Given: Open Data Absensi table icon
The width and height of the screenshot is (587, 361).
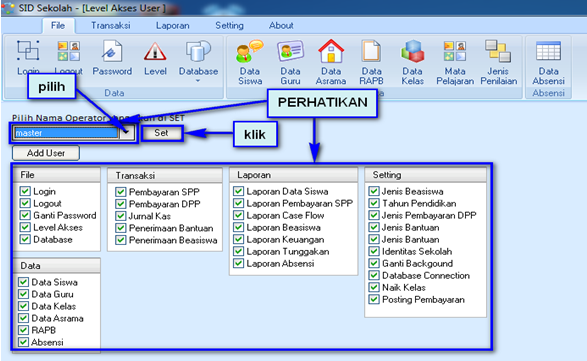Looking at the screenshot, I should [x=548, y=51].
